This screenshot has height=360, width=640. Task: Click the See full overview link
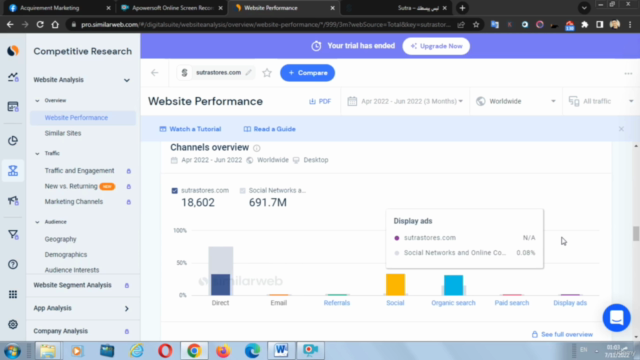click(562, 334)
